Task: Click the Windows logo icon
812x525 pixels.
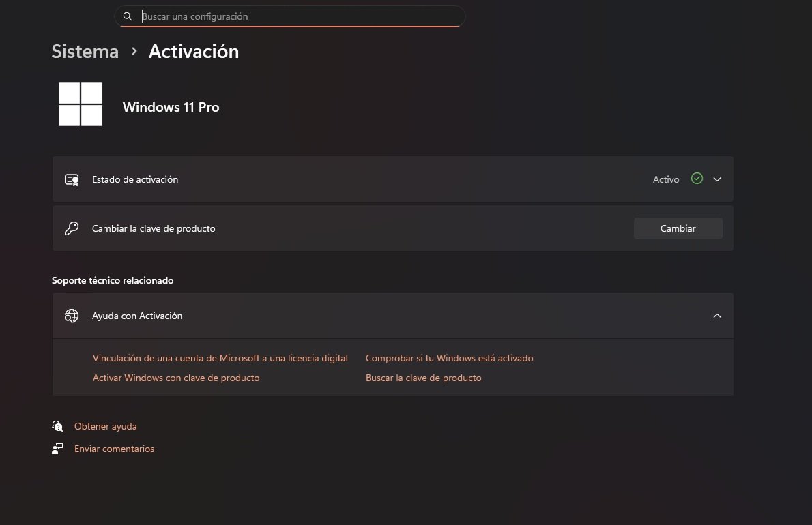Action: (x=81, y=104)
